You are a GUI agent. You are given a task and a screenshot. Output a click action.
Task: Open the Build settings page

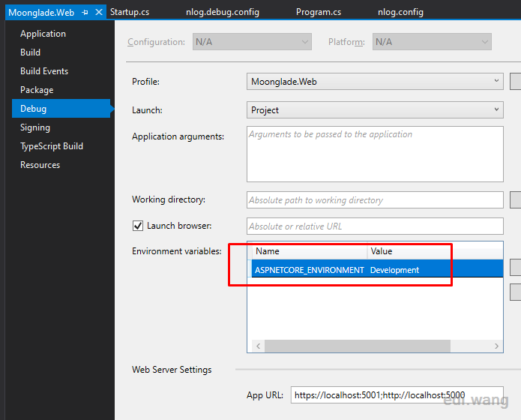tap(30, 52)
